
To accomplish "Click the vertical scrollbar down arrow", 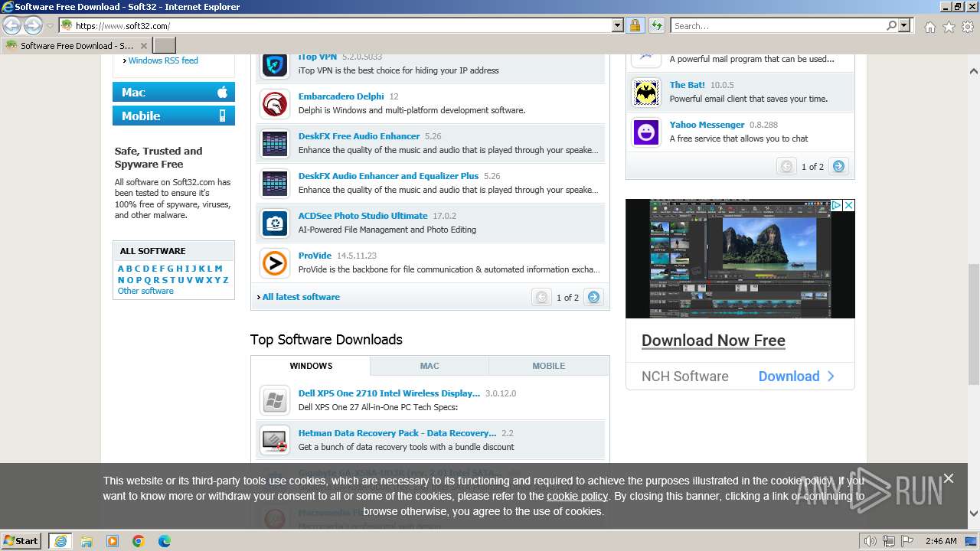I will tap(974, 514).
